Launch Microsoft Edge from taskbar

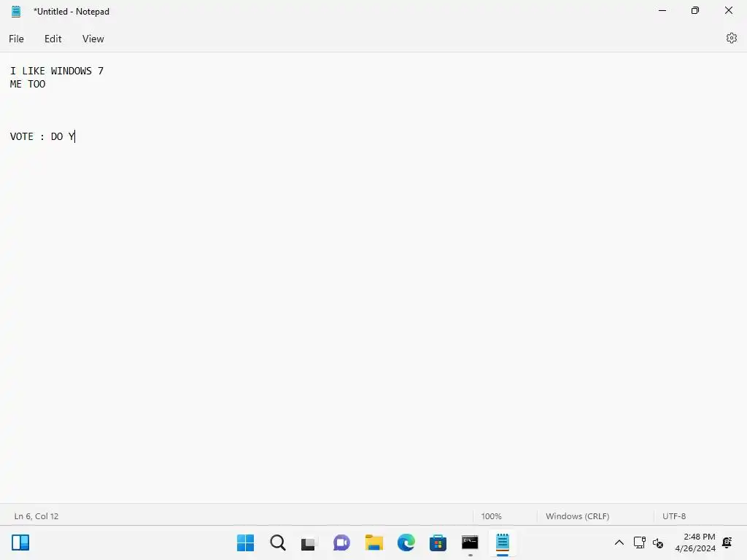pos(406,542)
